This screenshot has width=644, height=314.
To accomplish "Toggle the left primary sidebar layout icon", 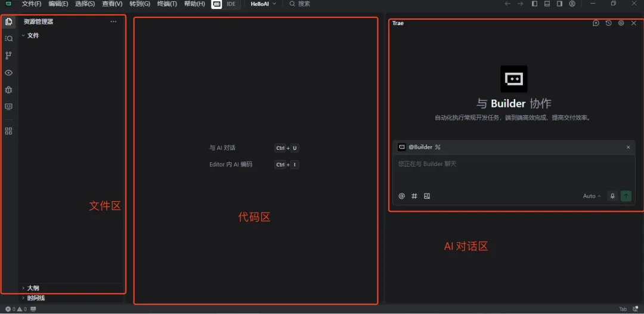I will pos(535,4).
